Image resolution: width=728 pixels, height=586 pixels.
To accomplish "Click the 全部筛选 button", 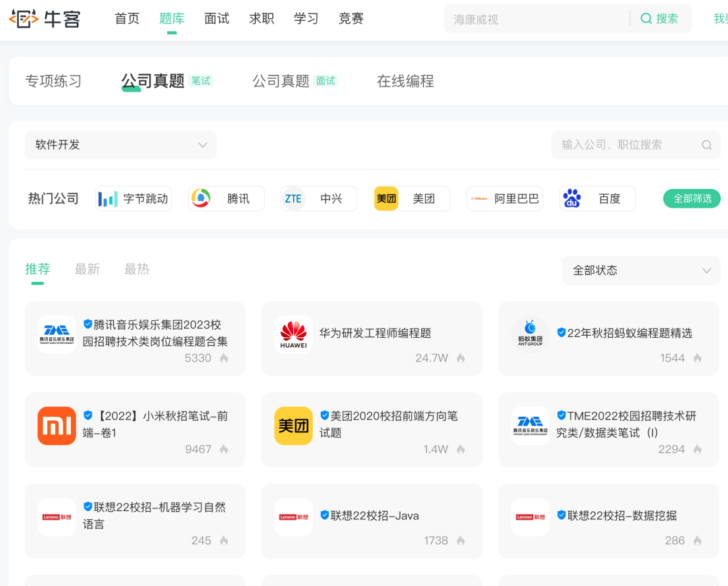I will (692, 199).
